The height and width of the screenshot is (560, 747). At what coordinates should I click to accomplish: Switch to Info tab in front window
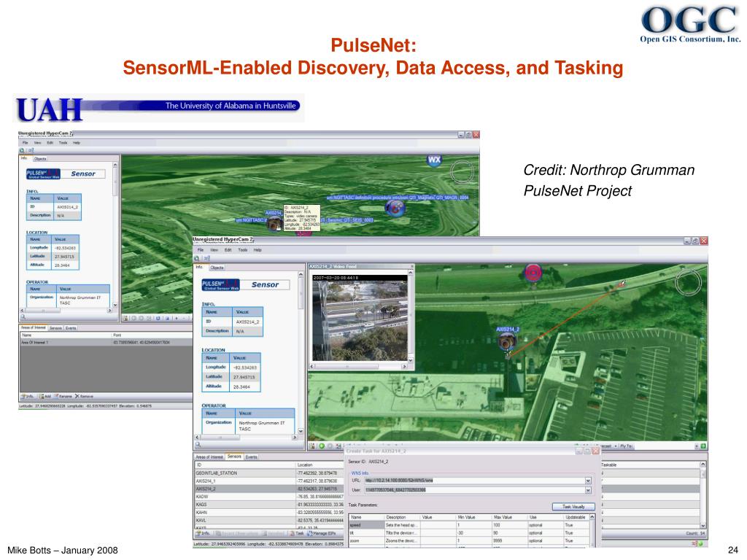tap(199, 267)
